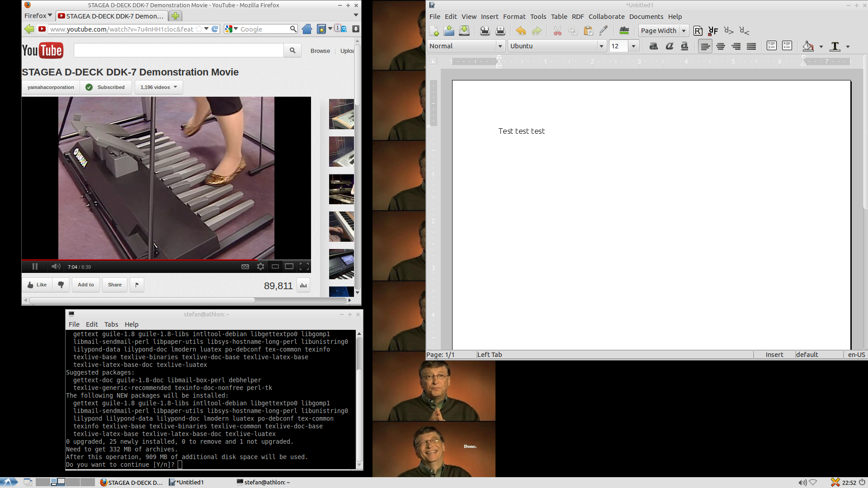The image size is (868, 488).
Task: Enable center text alignment
Action: tap(721, 46)
